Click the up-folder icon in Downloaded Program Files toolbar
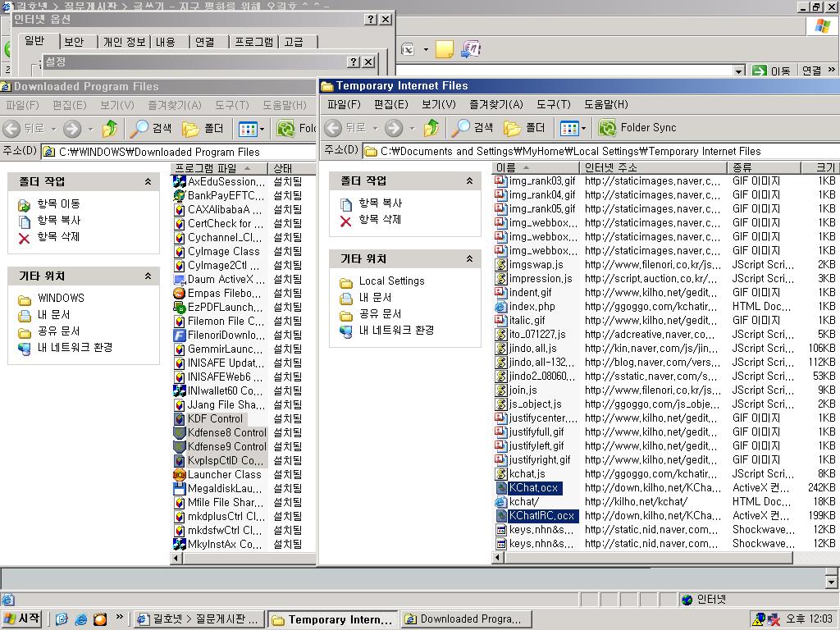The height and width of the screenshot is (630, 840). (110, 129)
